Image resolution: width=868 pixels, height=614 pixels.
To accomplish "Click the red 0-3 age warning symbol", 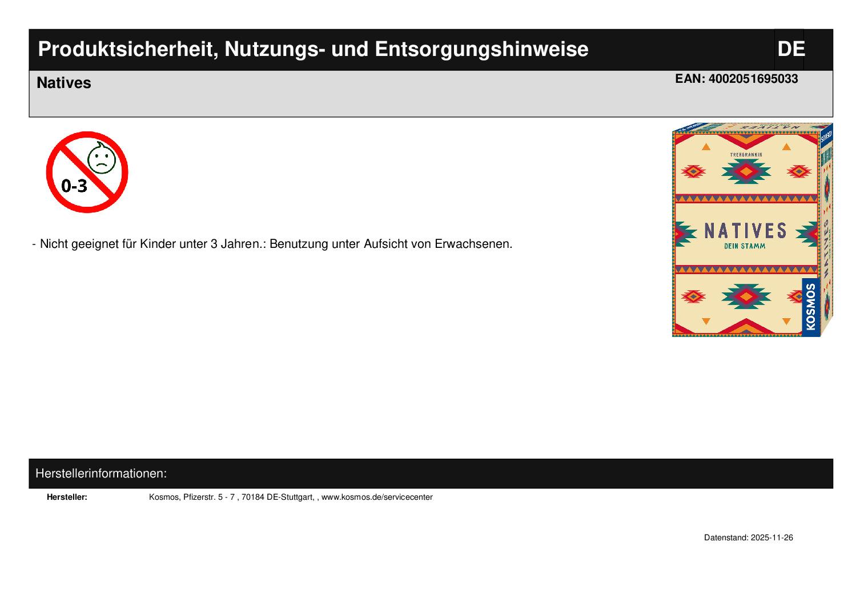I will 87,172.
